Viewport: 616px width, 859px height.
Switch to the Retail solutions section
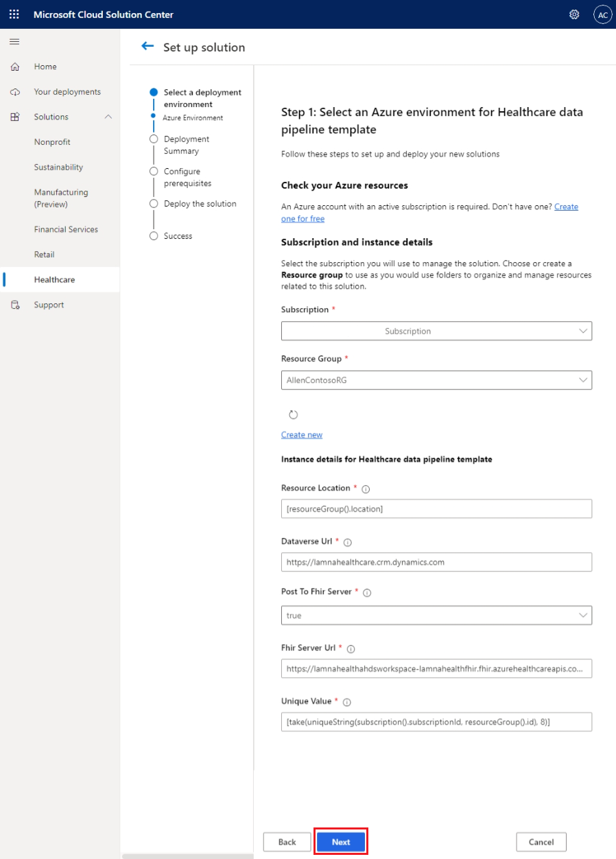click(44, 254)
